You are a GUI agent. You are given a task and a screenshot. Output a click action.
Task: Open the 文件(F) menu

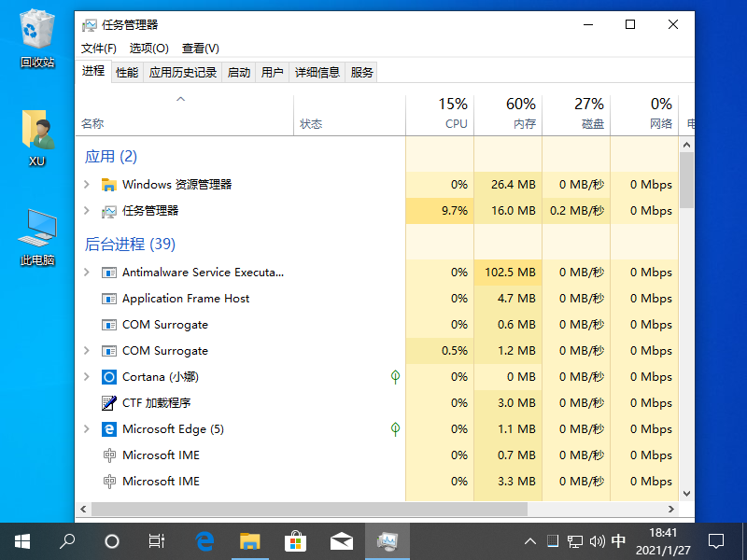(x=99, y=49)
